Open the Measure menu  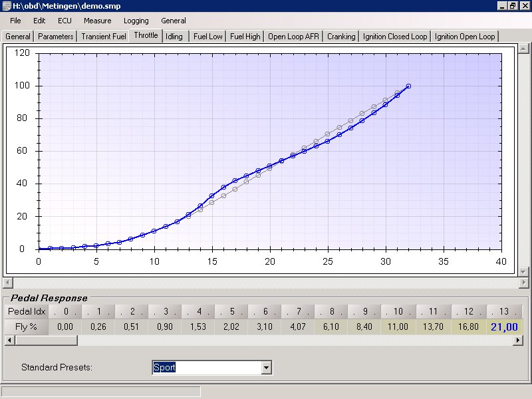97,21
